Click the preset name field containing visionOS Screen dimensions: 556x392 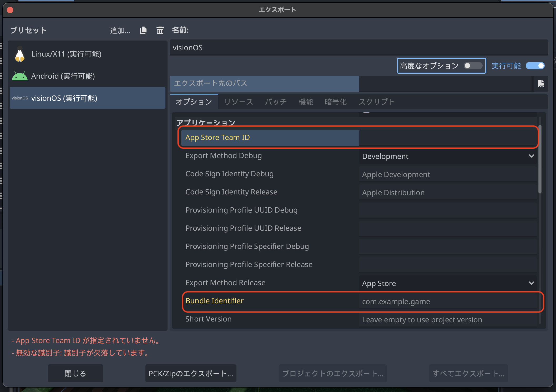pos(359,48)
